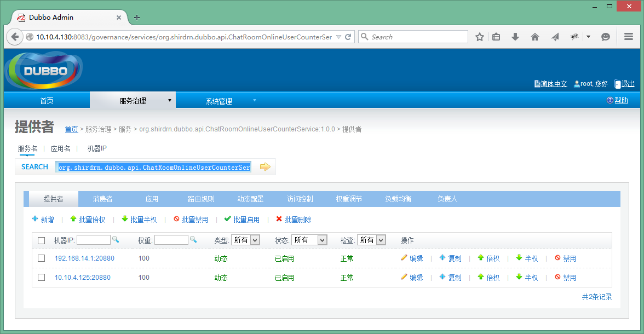Select the 10.10.4.125:20880 row checkbox

tap(42, 278)
